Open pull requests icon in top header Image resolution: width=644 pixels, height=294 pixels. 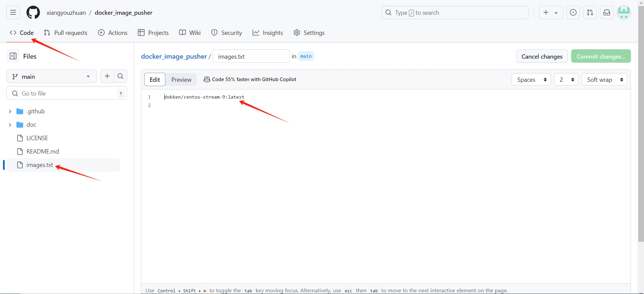[590, 13]
